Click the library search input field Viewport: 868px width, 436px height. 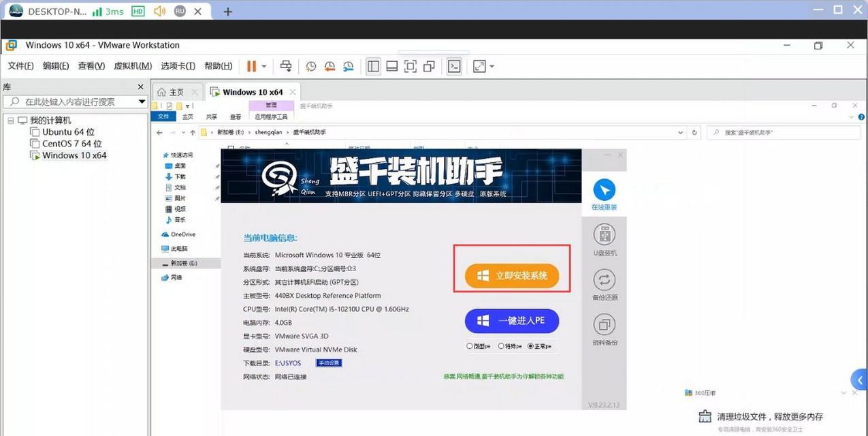[x=69, y=102]
